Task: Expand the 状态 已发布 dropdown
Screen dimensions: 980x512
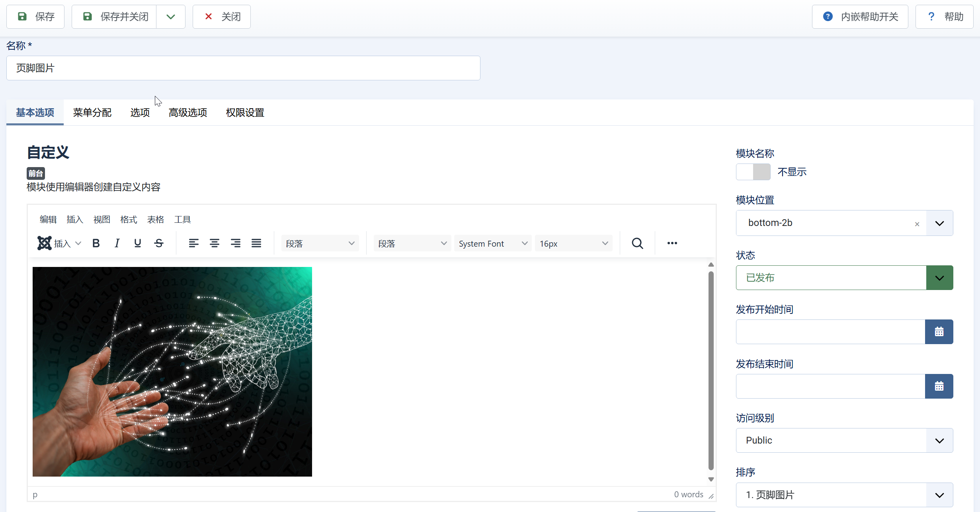Action: 939,278
